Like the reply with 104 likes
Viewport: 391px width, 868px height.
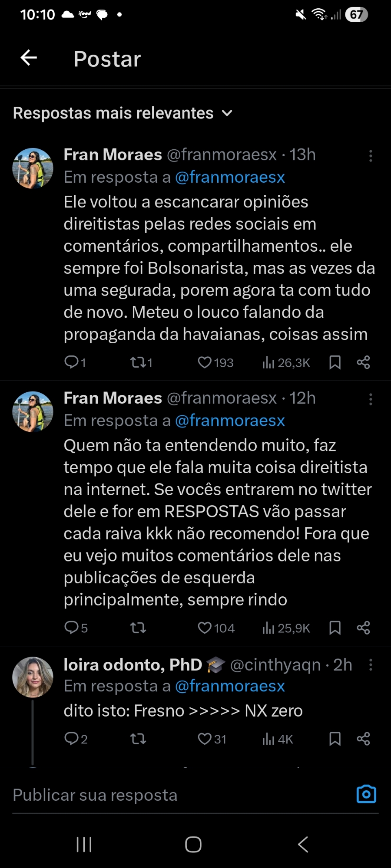click(205, 628)
